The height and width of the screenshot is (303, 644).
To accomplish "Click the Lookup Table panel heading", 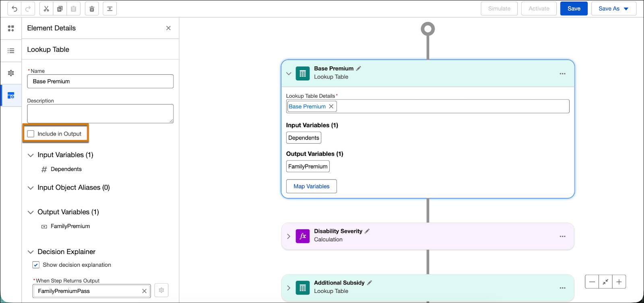I will [48, 49].
